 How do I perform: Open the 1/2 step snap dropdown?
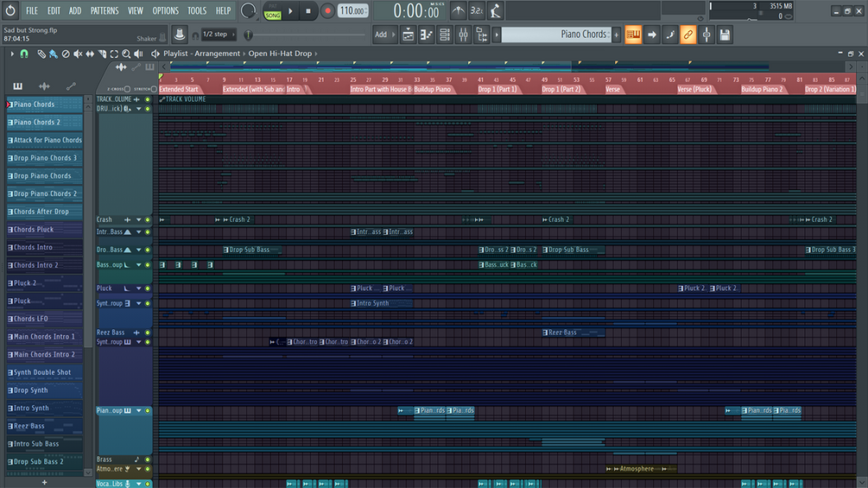(x=219, y=35)
